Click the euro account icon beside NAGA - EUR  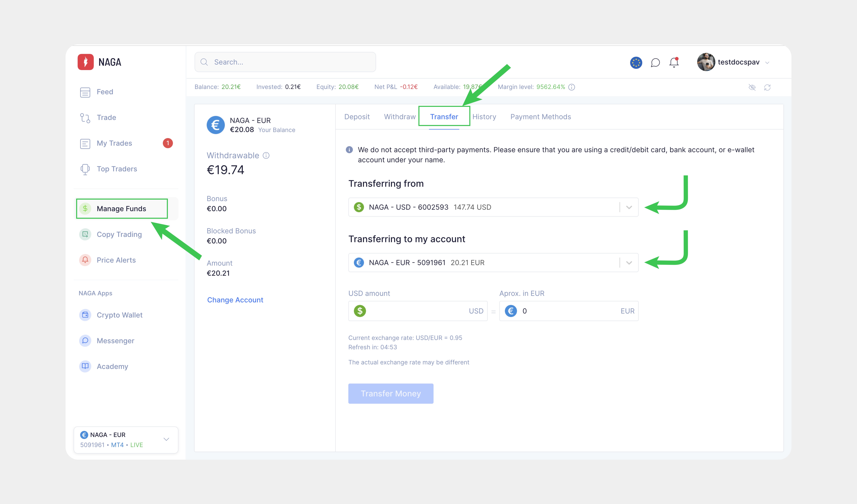[216, 125]
